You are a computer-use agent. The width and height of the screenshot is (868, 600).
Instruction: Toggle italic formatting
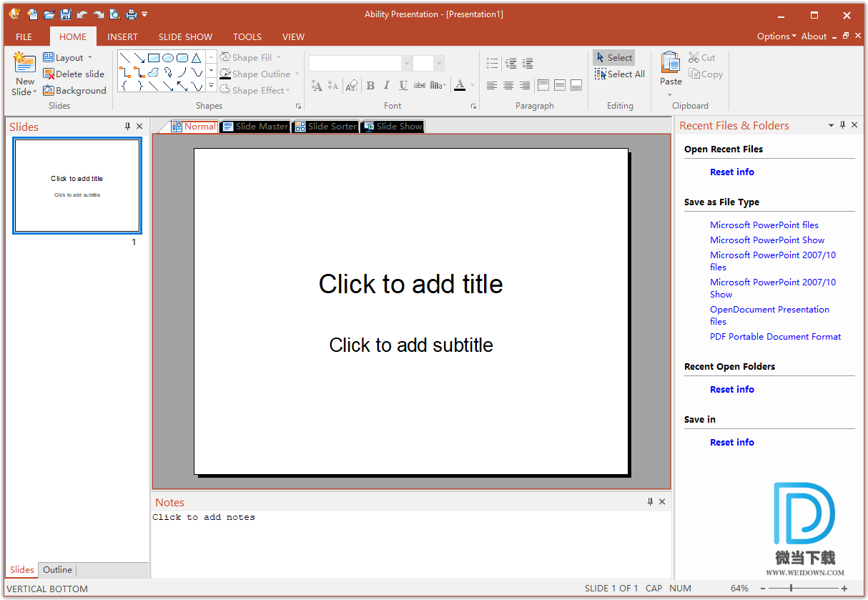point(387,86)
